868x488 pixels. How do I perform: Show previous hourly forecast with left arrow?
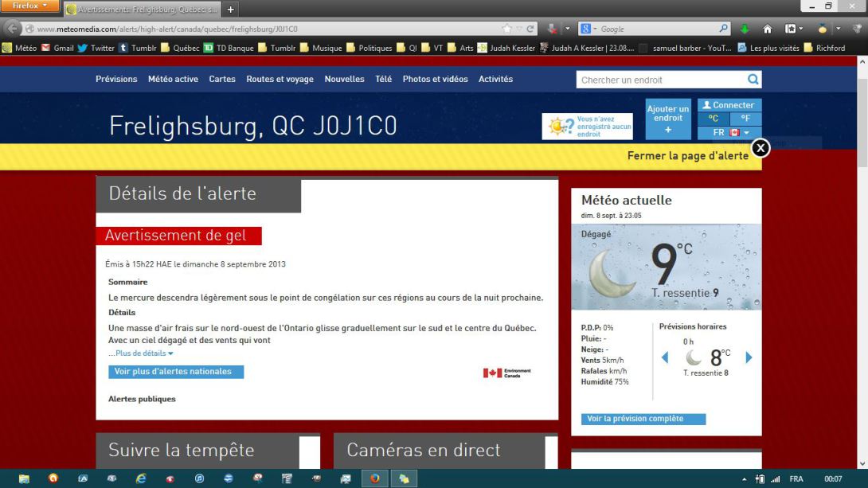click(x=665, y=358)
